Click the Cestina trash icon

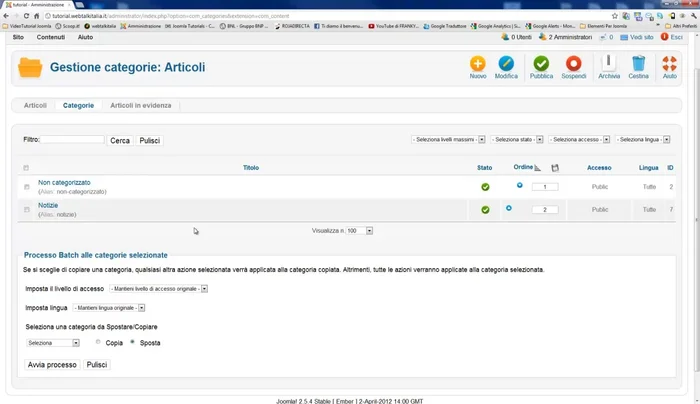click(x=638, y=63)
